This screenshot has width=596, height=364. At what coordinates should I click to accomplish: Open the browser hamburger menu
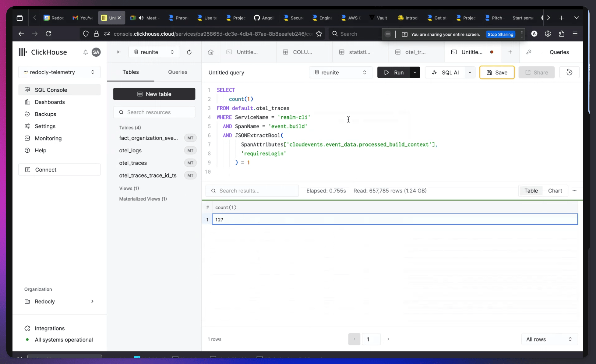tap(575, 34)
